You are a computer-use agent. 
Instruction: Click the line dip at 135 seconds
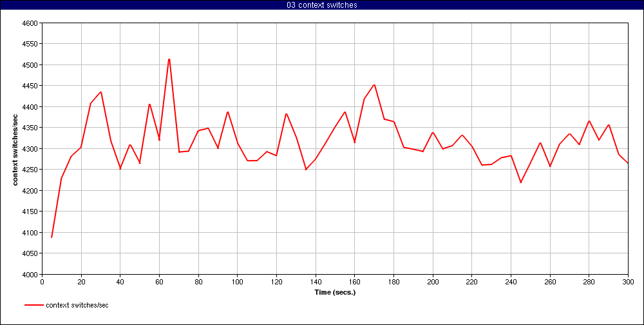tap(305, 170)
